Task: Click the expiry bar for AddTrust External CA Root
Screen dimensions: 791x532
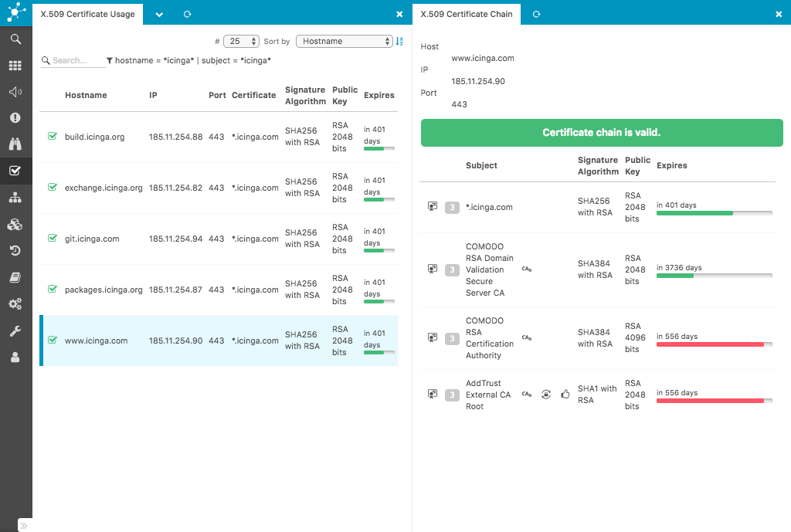Action: coord(714,401)
